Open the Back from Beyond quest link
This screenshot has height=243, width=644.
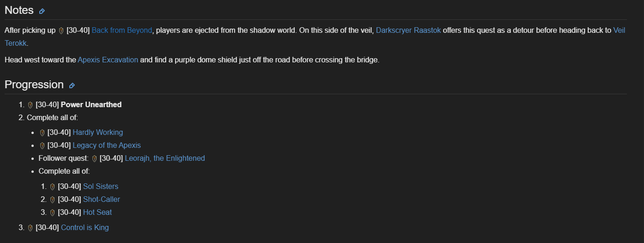coord(122,30)
